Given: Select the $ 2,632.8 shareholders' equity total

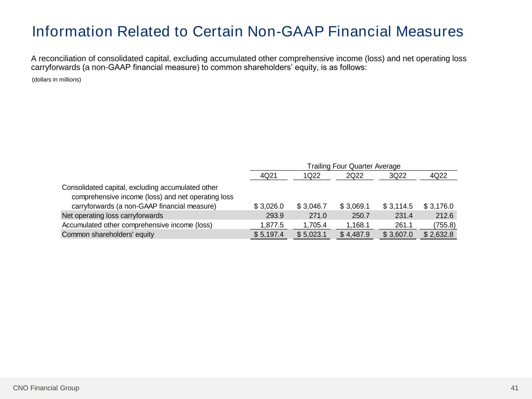Looking at the screenshot, I should click(438, 234).
